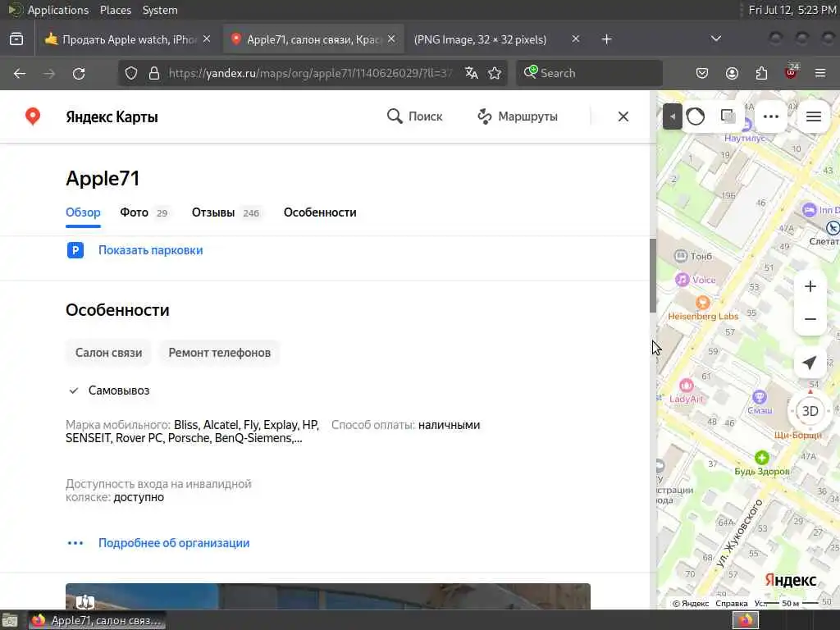Click LadyArt map marker
Screen dimensions: 840x630
[x=687, y=386]
